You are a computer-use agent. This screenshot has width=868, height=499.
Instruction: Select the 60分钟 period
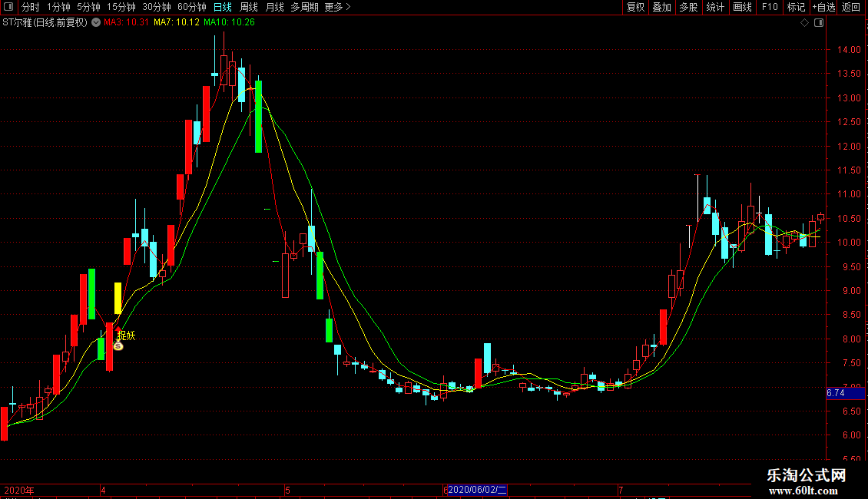pyautogui.click(x=192, y=7)
